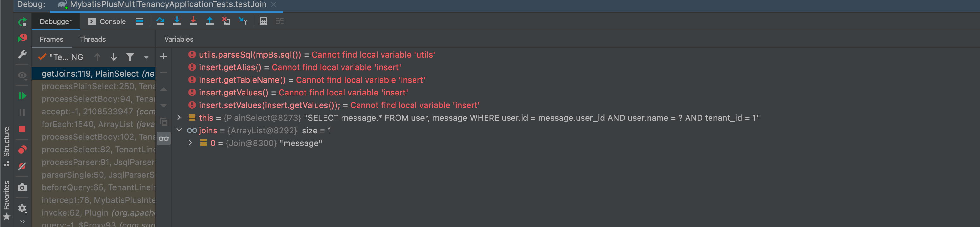Switch to the Console tab
Screen dimensions: 980x227
tap(107, 21)
